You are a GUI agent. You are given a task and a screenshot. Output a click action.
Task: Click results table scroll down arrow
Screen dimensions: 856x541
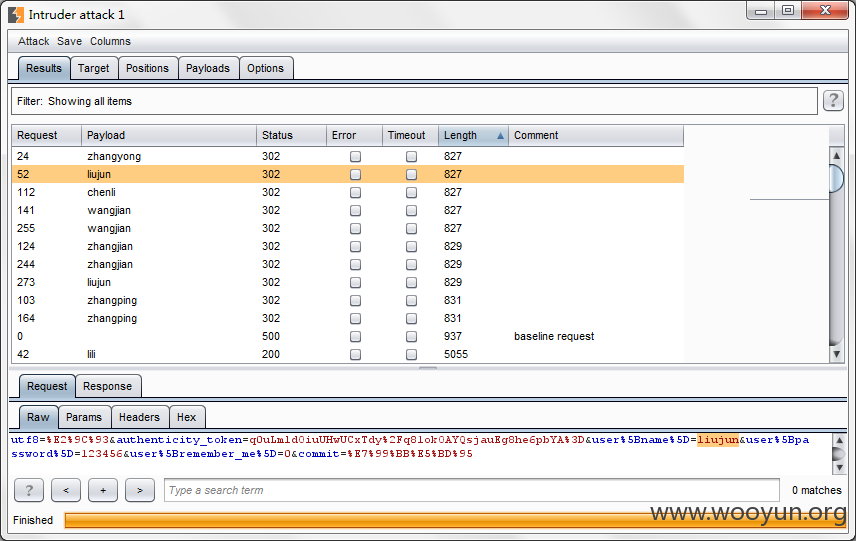tap(836, 354)
